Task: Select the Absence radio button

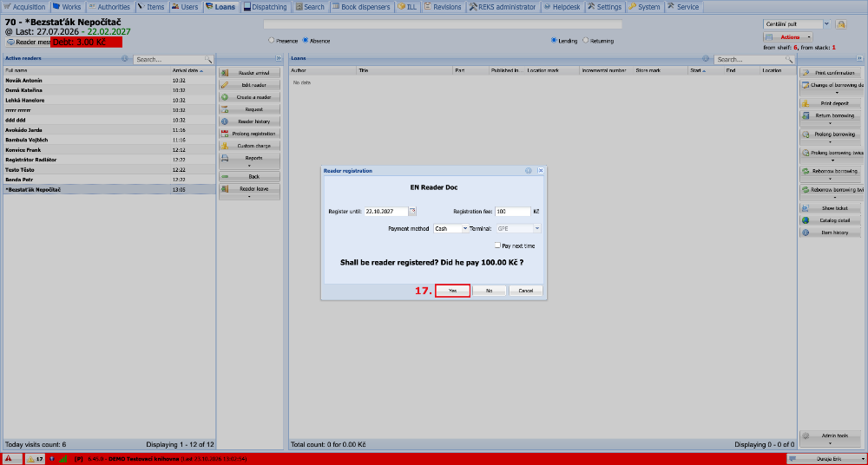Action: (305, 41)
